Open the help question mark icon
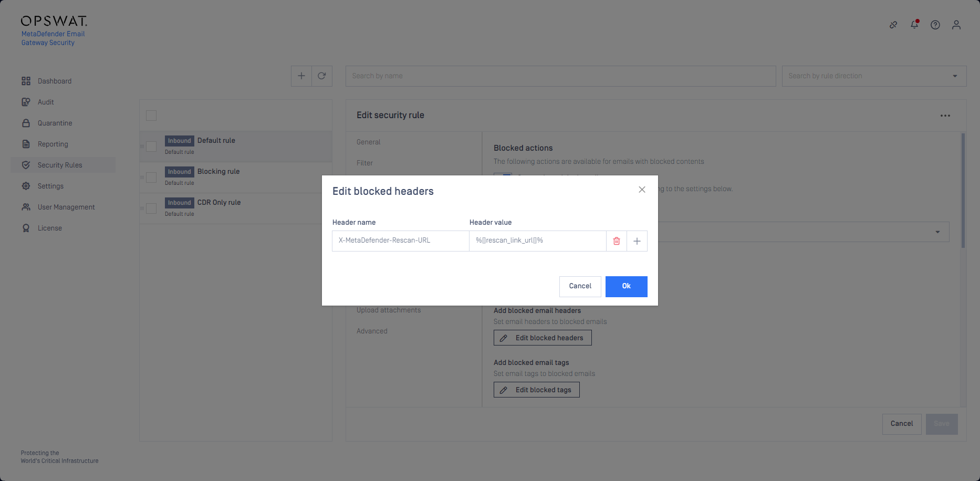The image size is (980, 481). (935, 25)
